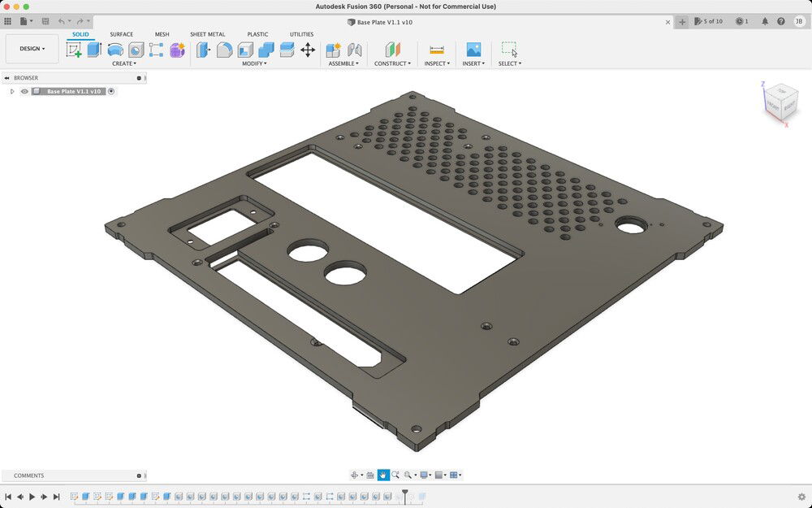Screen dimensions: 812x508
Task: Expand the Base Plate tree item arrow
Action: (11, 91)
